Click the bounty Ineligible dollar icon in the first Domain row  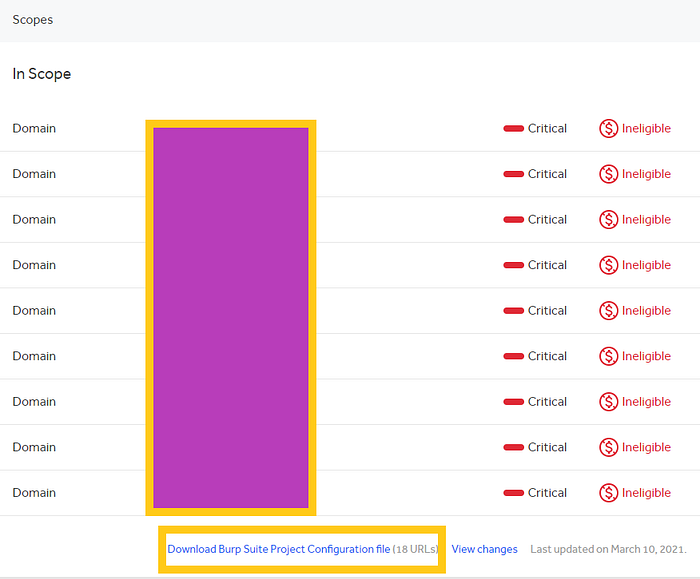(x=608, y=129)
